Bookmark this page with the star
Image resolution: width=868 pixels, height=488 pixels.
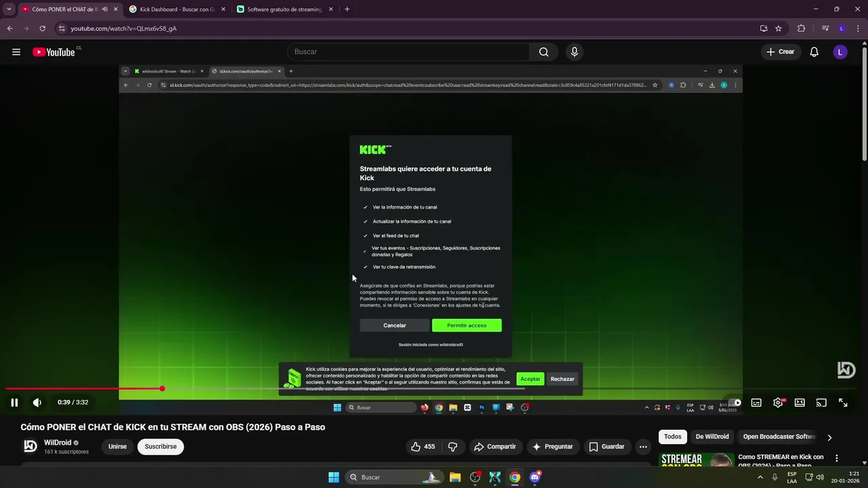[778, 28]
